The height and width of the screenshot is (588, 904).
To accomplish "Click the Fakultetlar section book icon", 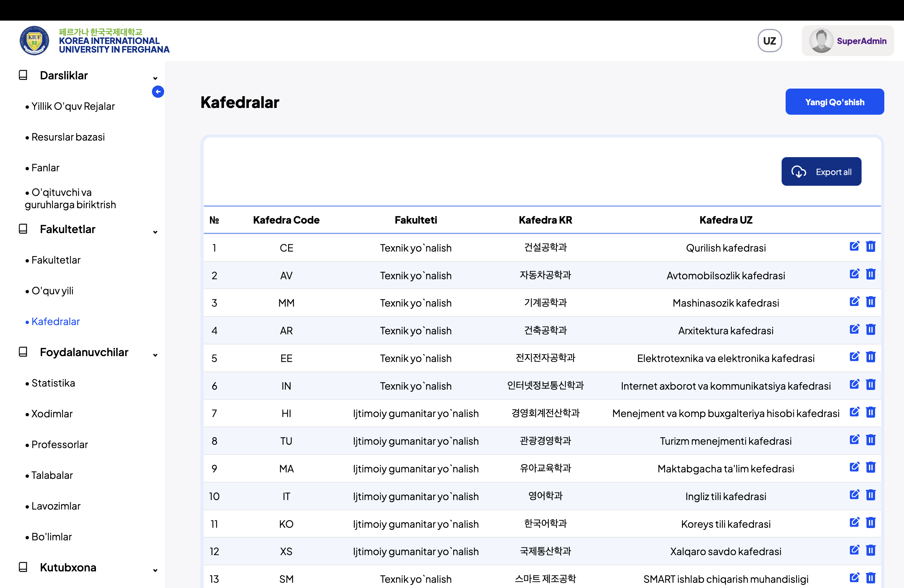I will [23, 229].
